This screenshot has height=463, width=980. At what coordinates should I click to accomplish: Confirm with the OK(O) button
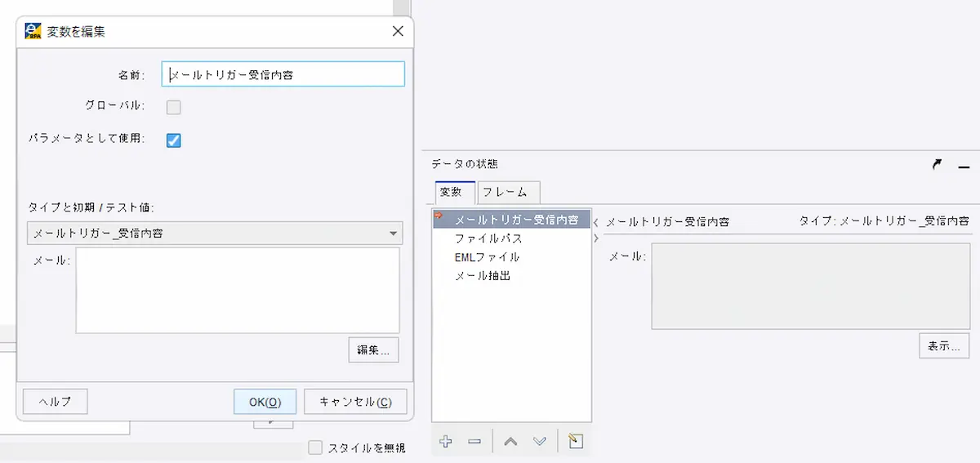(265, 402)
